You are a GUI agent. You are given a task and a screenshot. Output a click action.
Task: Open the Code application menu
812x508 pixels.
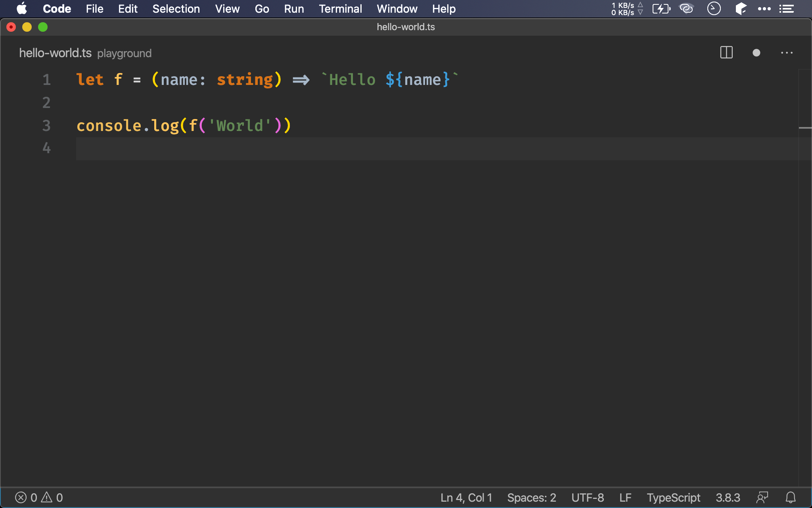click(x=57, y=9)
